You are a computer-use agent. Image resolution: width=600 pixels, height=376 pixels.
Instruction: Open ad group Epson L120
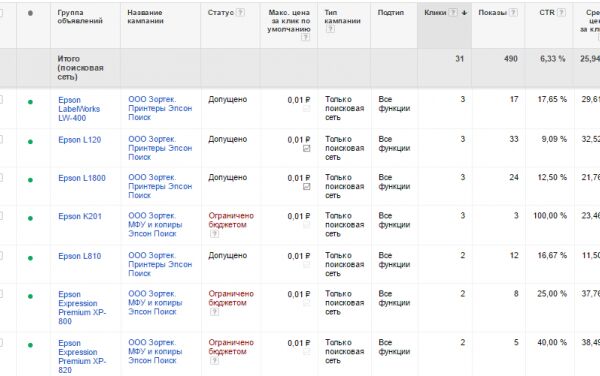(x=80, y=140)
